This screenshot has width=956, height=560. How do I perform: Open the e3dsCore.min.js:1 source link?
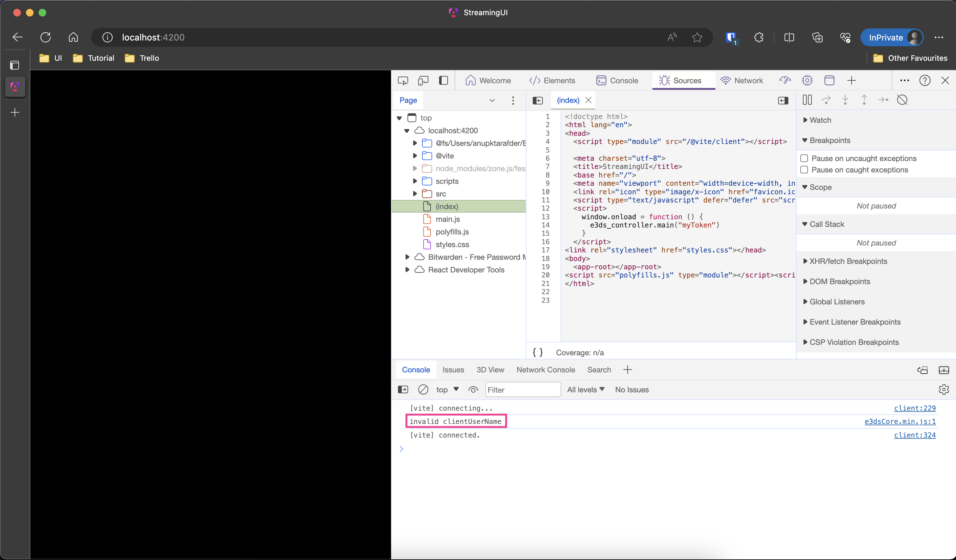point(900,421)
